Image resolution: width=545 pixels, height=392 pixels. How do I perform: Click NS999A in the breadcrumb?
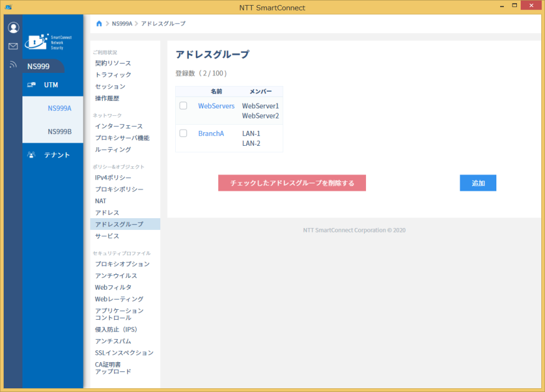122,24
